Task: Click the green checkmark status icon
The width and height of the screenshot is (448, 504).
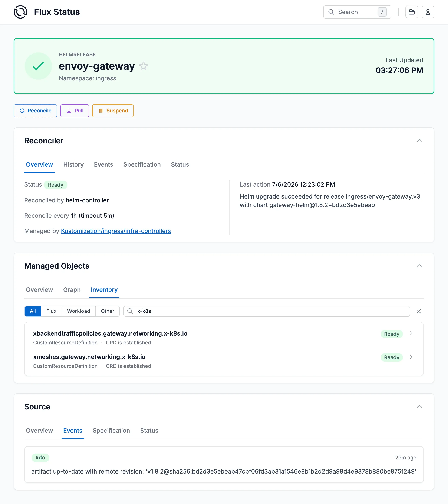Action: point(38,66)
